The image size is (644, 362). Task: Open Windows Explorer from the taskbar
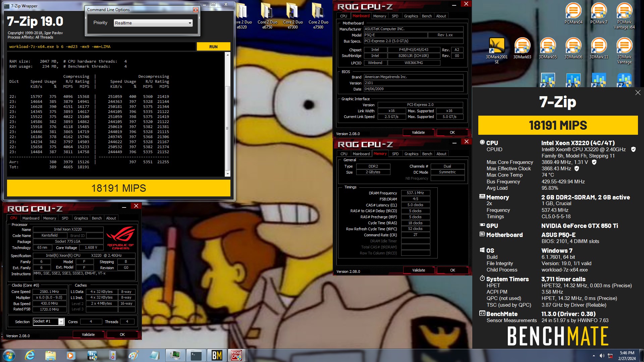[50, 355]
